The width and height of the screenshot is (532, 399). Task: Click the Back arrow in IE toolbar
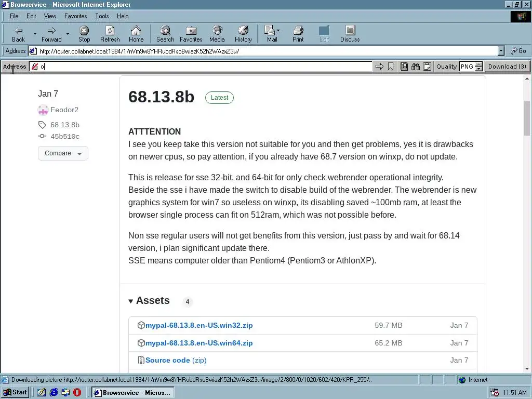[18, 34]
